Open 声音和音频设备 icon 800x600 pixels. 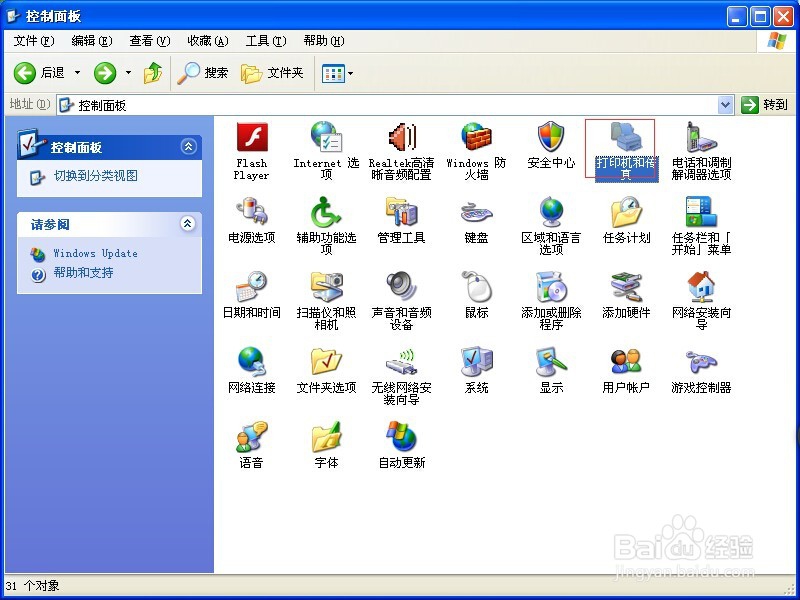tap(402, 286)
